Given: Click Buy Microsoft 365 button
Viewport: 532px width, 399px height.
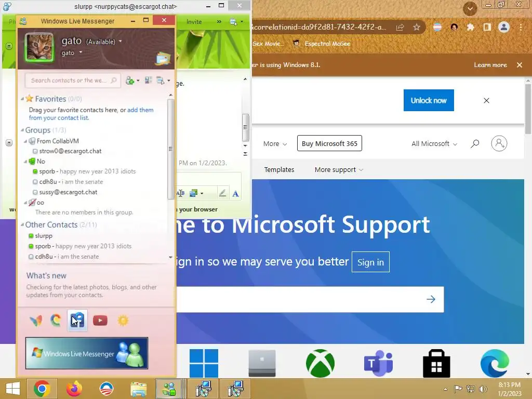Looking at the screenshot, I should (x=329, y=143).
